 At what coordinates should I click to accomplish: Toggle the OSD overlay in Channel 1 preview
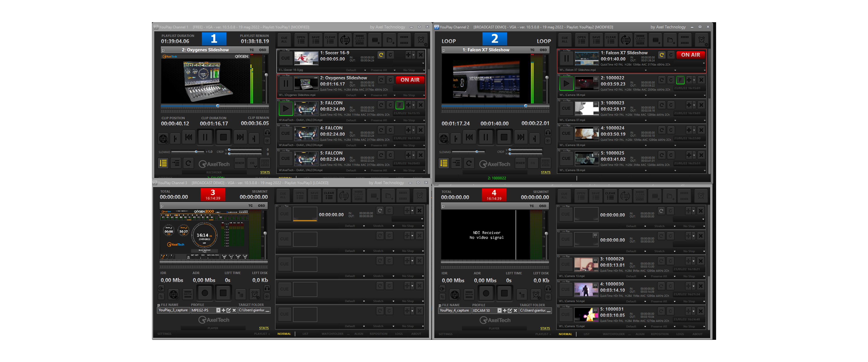[262, 50]
